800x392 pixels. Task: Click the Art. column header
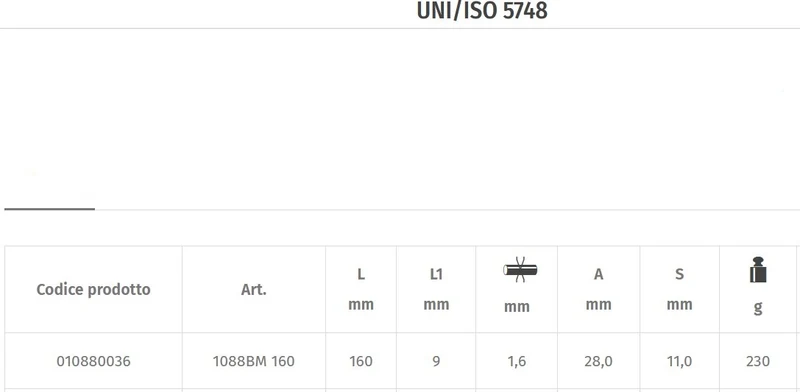254,289
